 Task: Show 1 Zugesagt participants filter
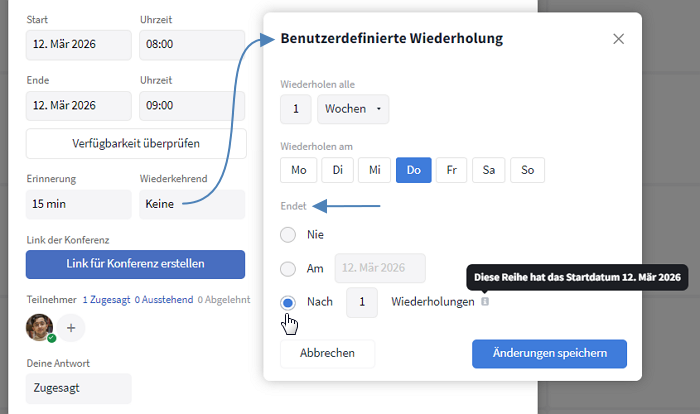click(106, 300)
